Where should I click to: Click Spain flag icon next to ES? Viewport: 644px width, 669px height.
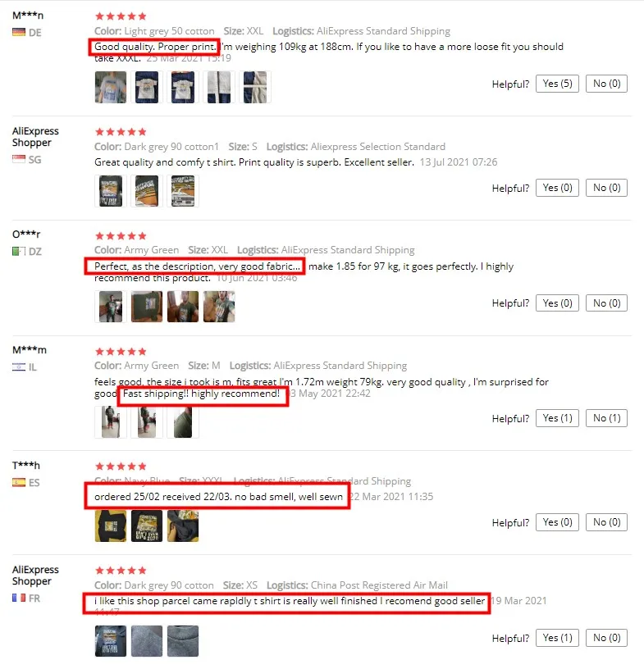coord(19,482)
